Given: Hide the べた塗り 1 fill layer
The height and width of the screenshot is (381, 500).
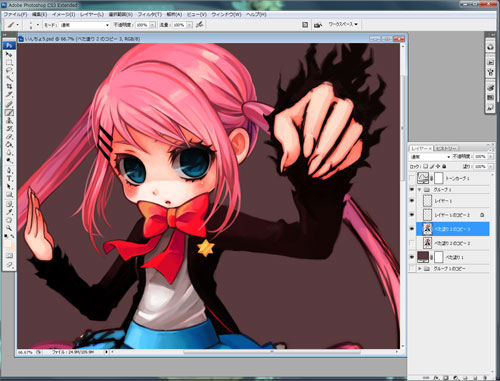Looking at the screenshot, I should (x=412, y=257).
